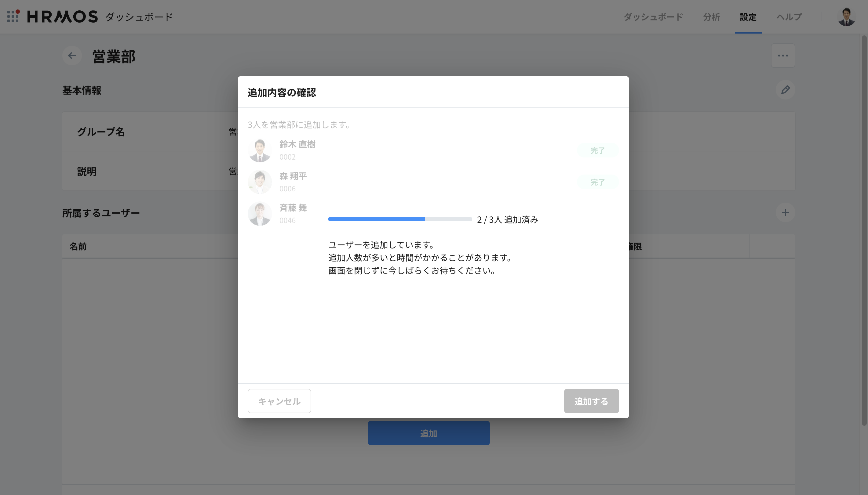The image size is (868, 495).
Task: Click 鈴木 直樹's avatar photo
Action: click(260, 150)
